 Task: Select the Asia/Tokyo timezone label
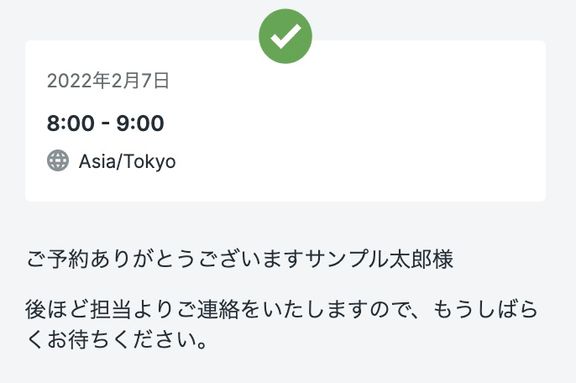pos(127,161)
